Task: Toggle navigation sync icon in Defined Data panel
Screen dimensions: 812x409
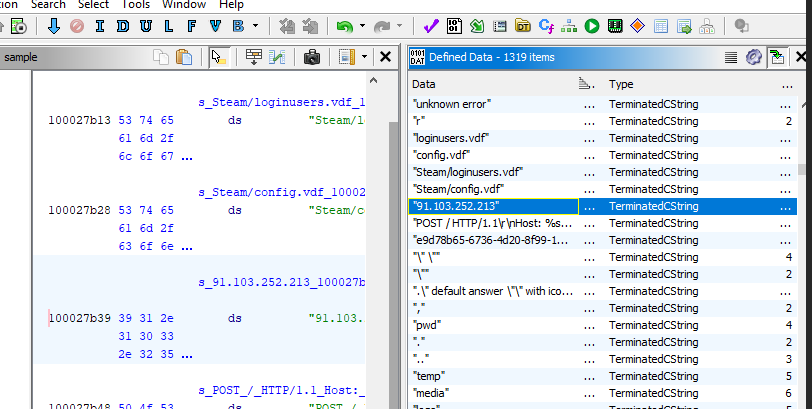Action: [776, 58]
